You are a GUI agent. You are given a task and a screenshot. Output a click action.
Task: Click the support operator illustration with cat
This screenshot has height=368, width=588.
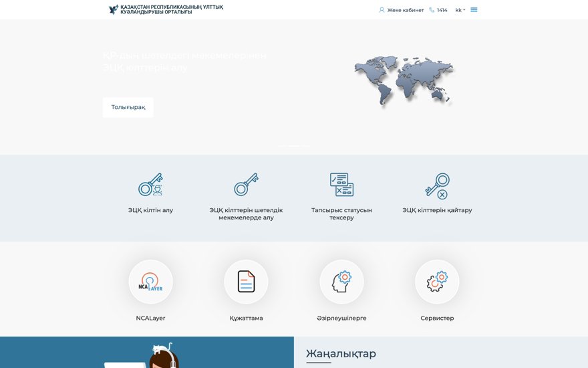tap(142, 355)
